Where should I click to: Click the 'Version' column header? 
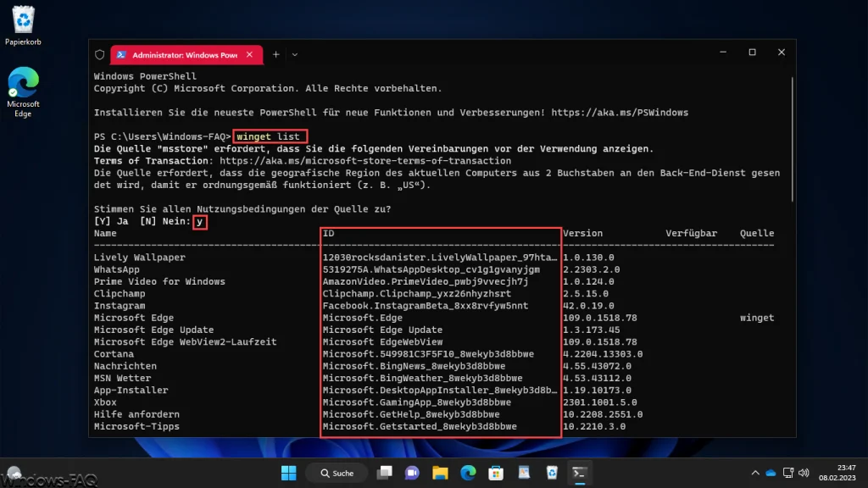coord(583,234)
